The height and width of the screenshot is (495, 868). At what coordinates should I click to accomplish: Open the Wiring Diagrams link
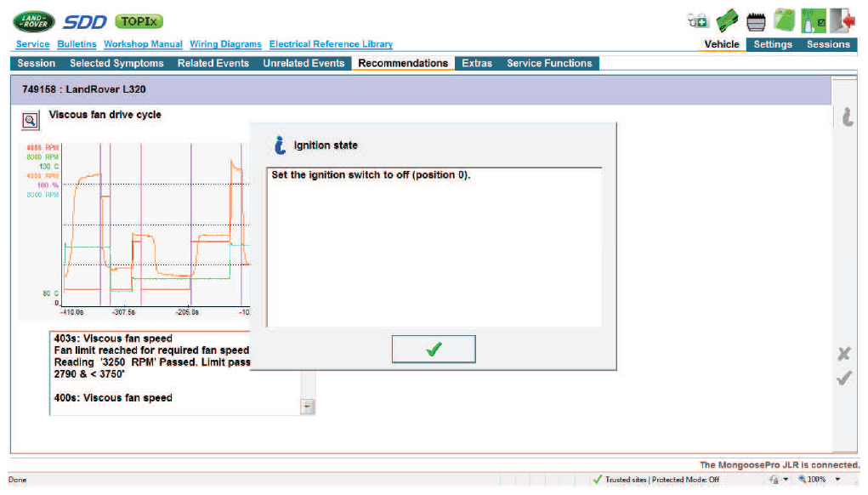225,44
